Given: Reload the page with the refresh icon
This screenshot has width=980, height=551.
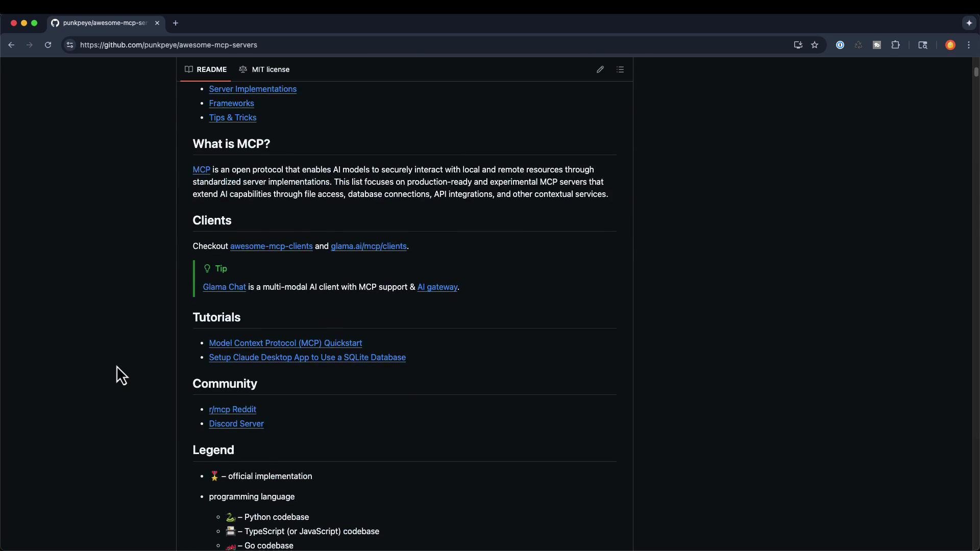Looking at the screenshot, I should [x=48, y=45].
